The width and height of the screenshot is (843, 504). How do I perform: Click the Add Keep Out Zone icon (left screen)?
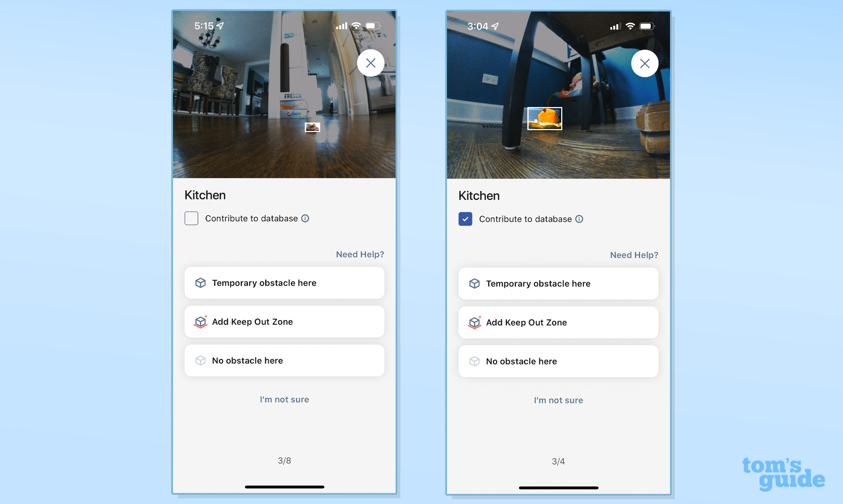(200, 322)
